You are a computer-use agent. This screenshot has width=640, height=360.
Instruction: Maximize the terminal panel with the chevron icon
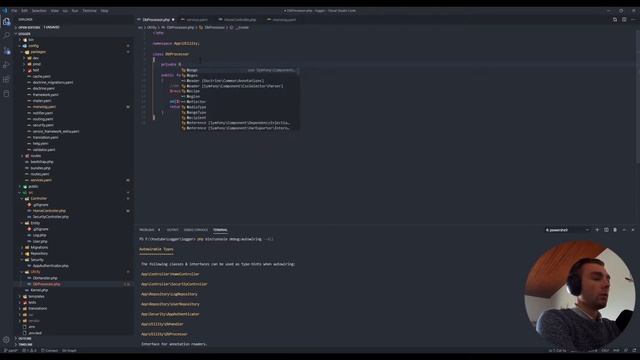point(624,230)
